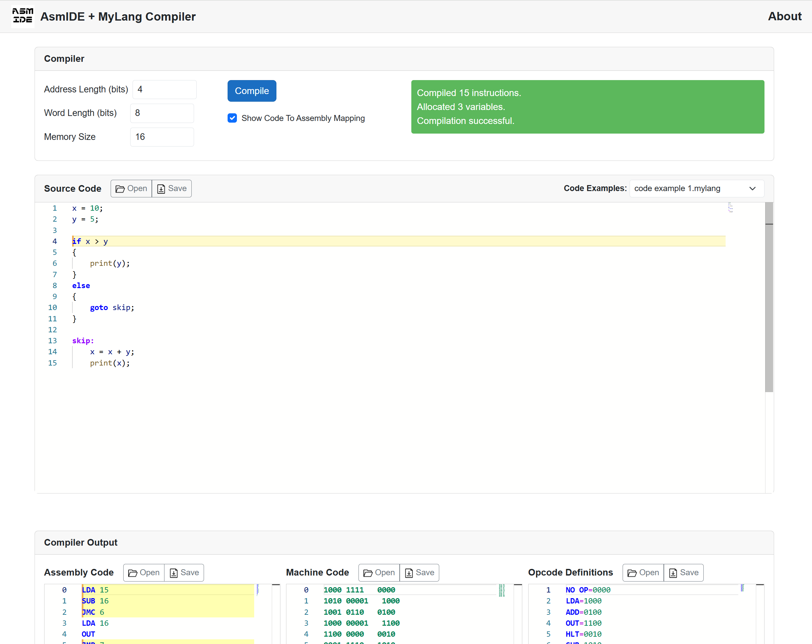Click the Machine Code pane scrollbar
Screen dimensions: 812x644
[518, 614]
